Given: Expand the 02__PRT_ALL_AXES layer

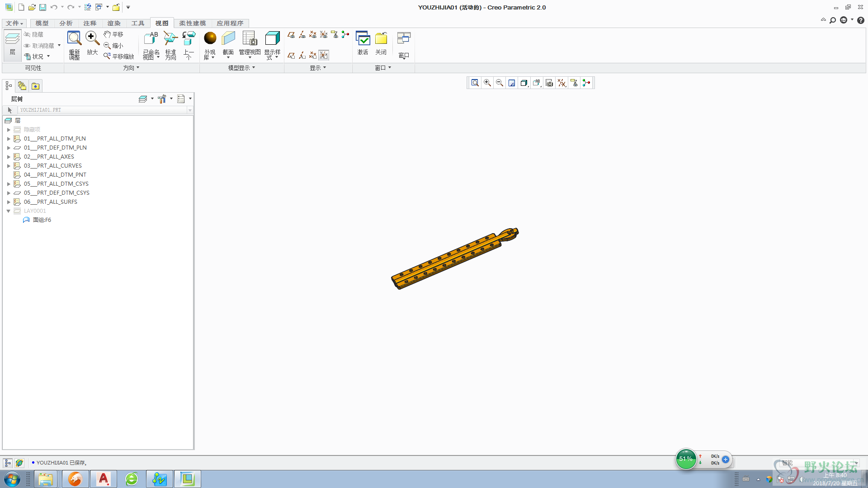Looking at the screenshot, I should (x=9, y=157).
